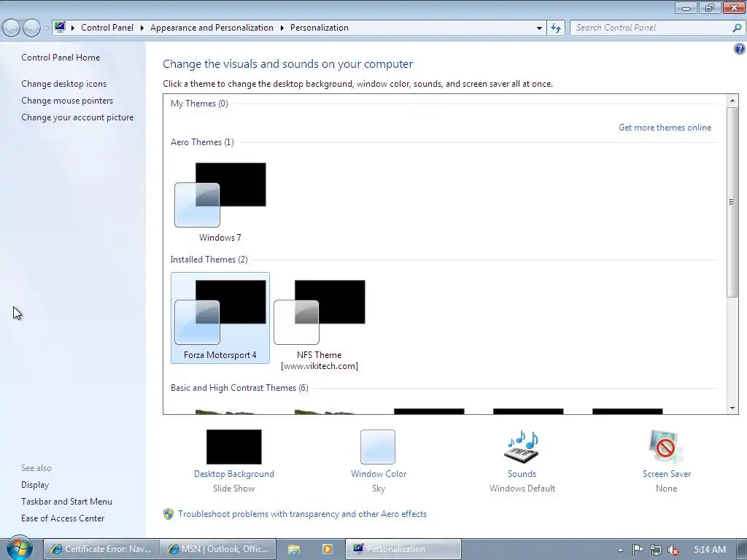The height and width of the screenshot is (560, 747).
Task: Expand the arrow after Appearance and Personalization
Action: pos(282,28)
